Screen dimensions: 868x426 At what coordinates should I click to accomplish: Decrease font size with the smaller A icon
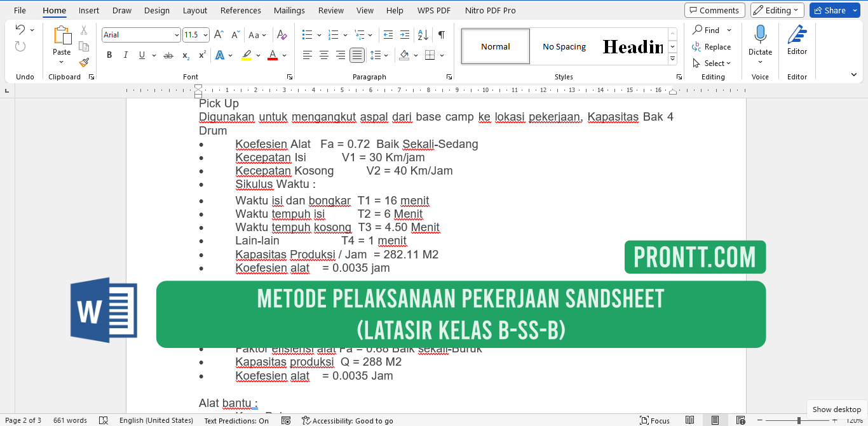(235, 35)
